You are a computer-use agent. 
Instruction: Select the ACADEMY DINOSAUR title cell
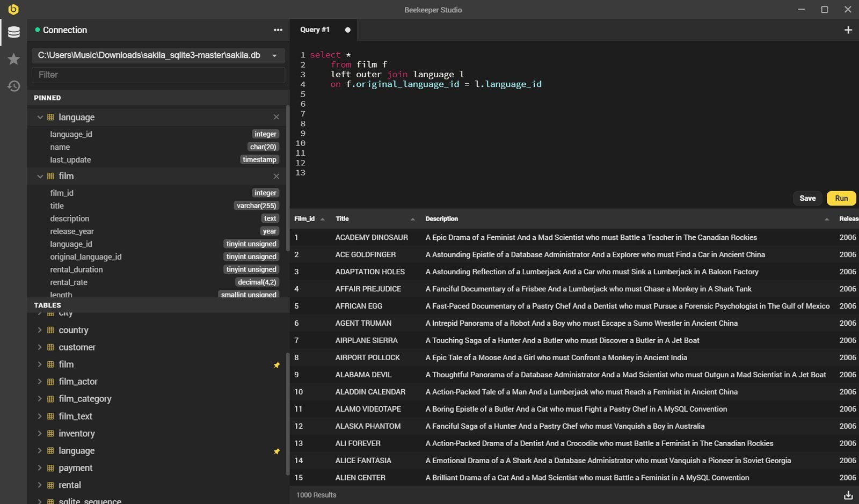pos(372,237)
